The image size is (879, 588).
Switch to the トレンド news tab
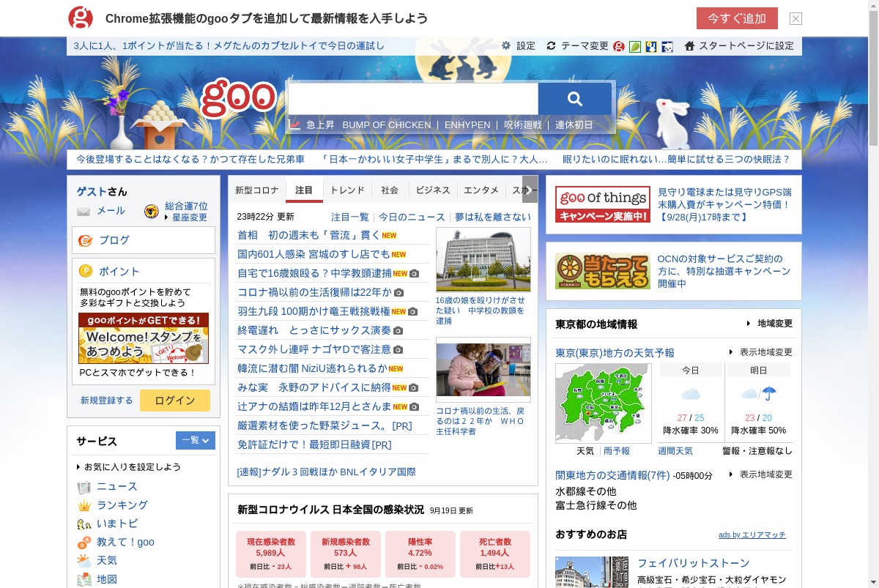click(x=347, y=190)
